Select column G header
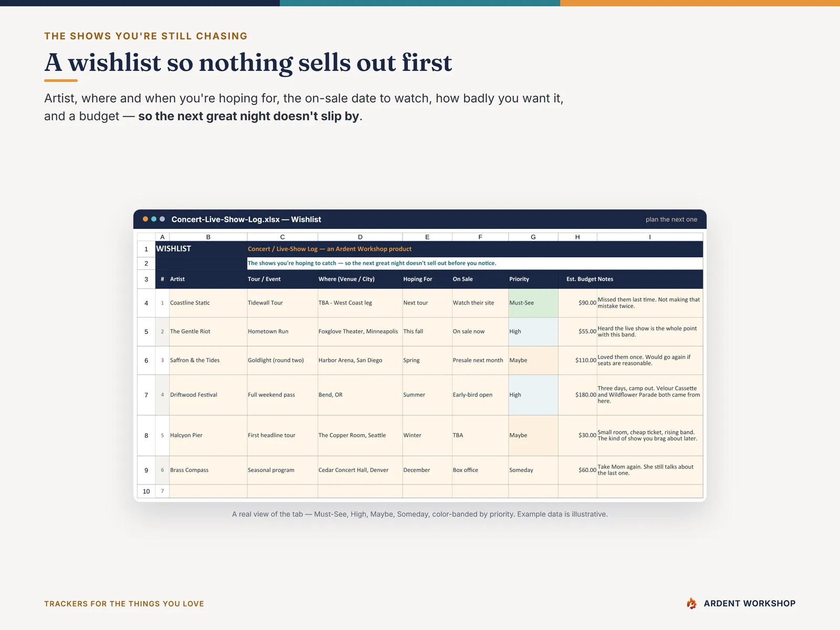This screenshot has width=840, height=630. click(533, 237)
